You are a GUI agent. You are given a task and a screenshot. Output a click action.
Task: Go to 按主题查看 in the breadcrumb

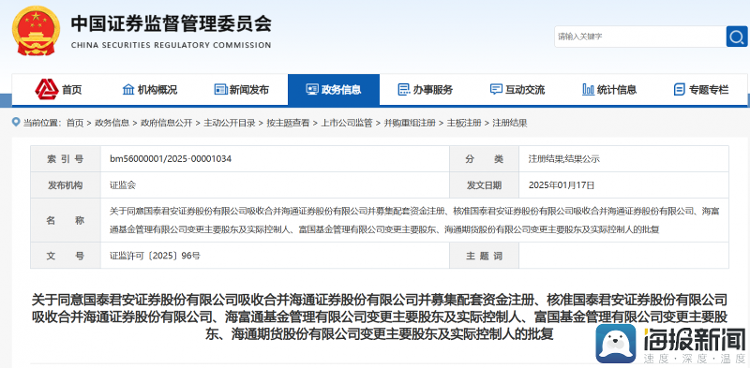288,123
